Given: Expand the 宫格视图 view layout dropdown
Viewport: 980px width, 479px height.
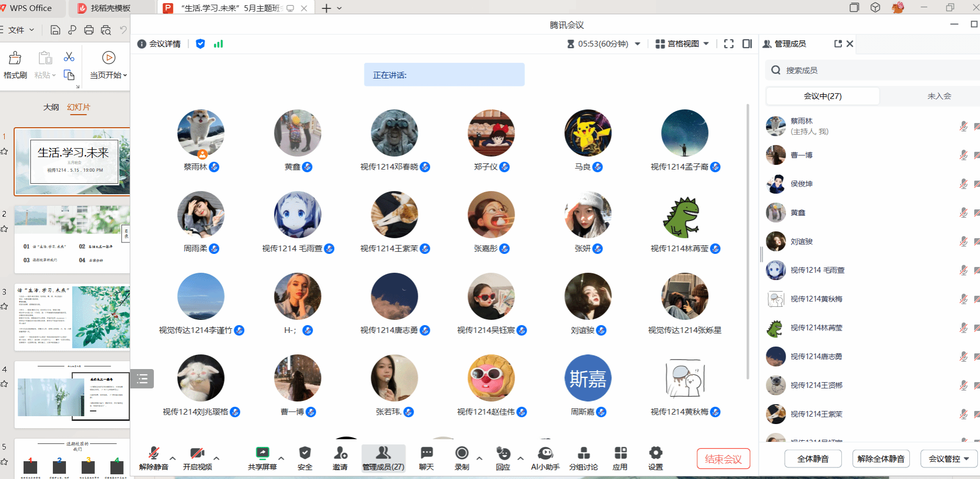Looking at the screenshot, I should [683, 44].
